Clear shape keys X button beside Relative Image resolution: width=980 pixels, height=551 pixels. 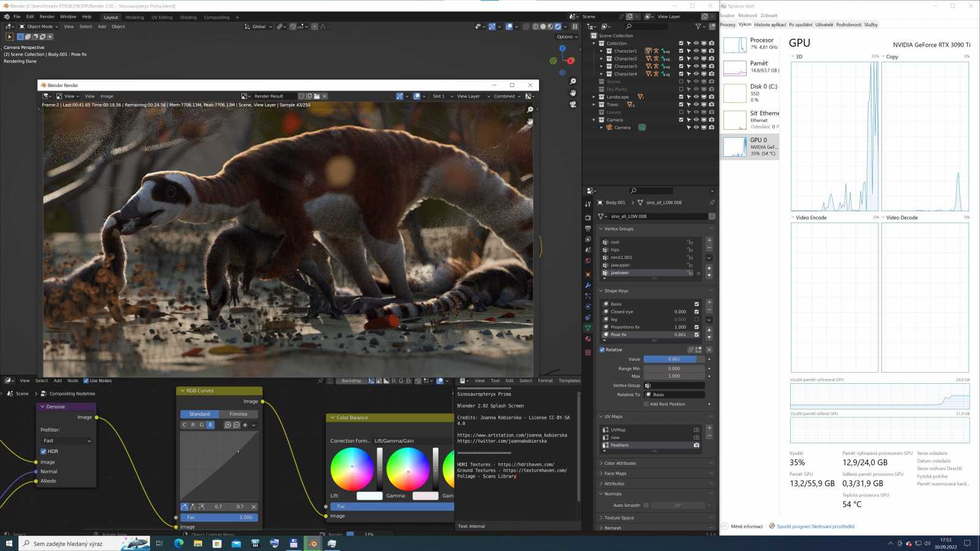point(709,350)
